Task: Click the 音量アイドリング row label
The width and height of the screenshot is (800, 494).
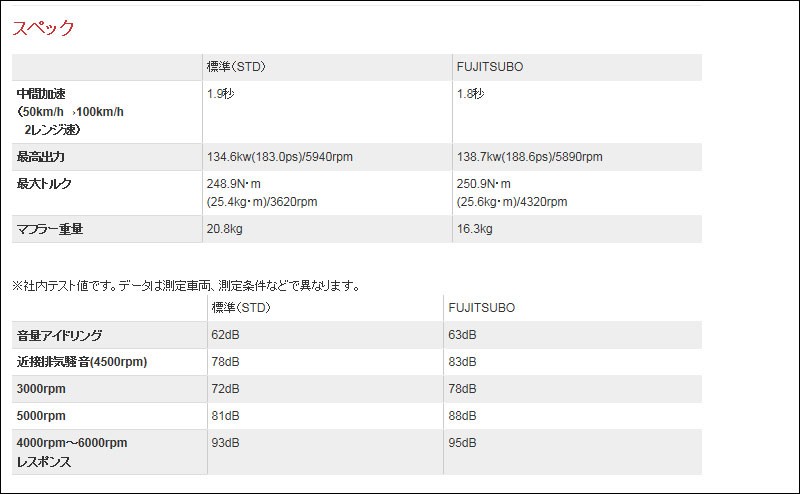Action: click(x=60, y=335)
